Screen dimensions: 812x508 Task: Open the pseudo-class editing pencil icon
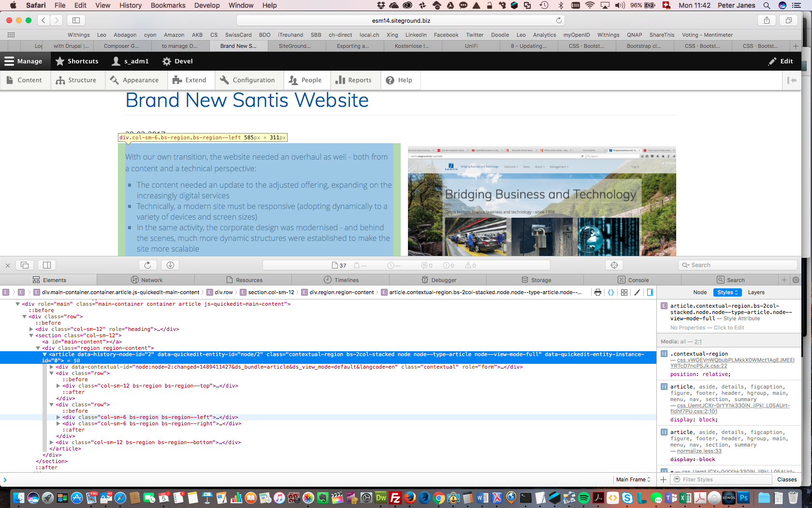pyautogui.click(x=637, y=292)
